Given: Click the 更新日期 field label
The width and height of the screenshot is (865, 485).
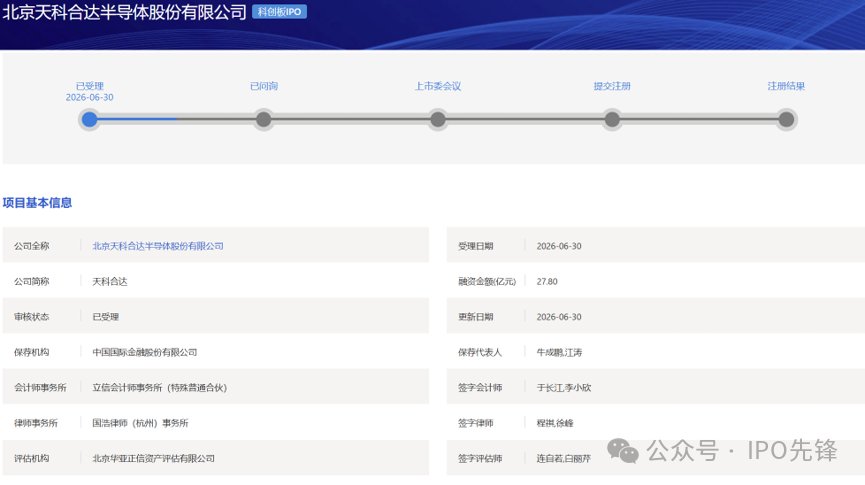Looking at the screenshot, I should coord(476,317).
